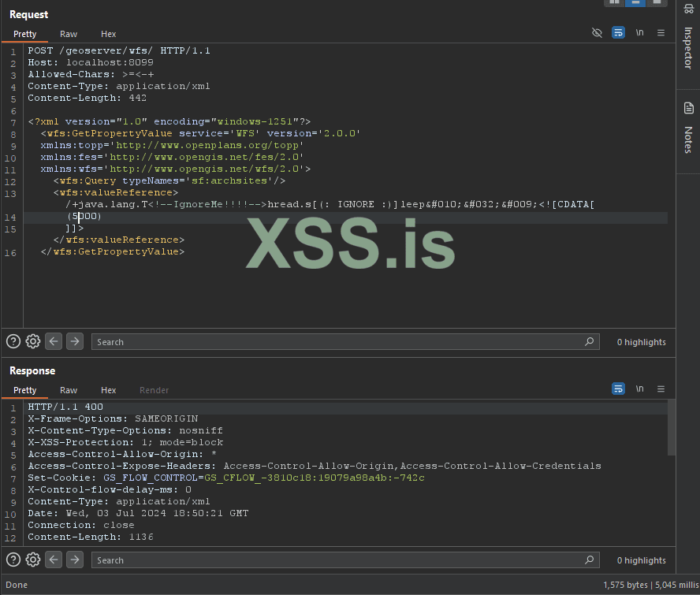This screenshot has width=700, height=595.
Task: Select the stacked vertical layout icon
Action: point(635,2)
